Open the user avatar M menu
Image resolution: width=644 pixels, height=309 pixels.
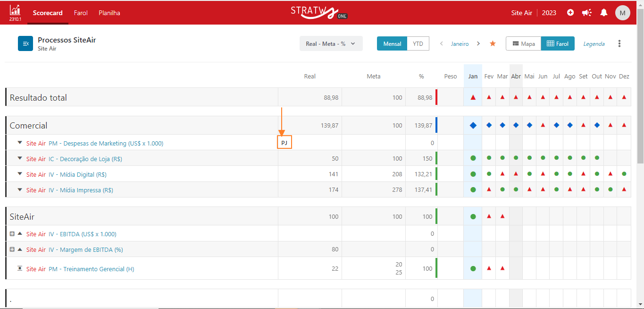point(623,13)
